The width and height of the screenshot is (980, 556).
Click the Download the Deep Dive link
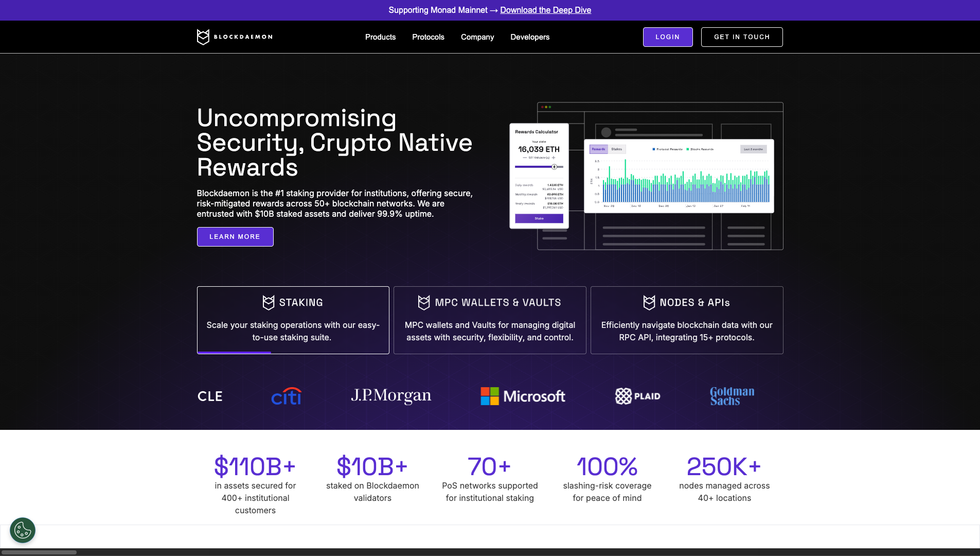coord(545,10)
